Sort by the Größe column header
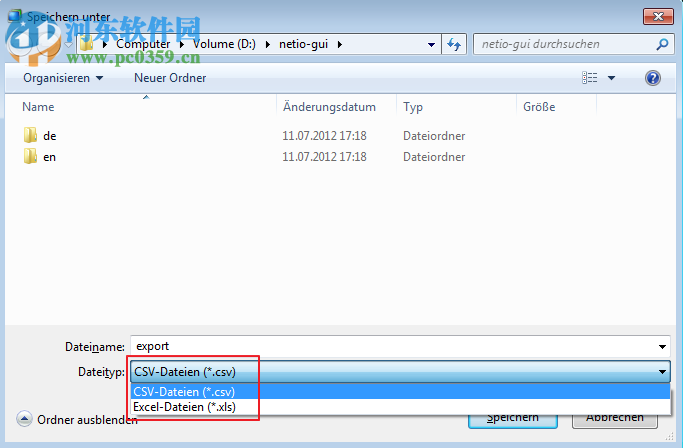 coord(539,107)
